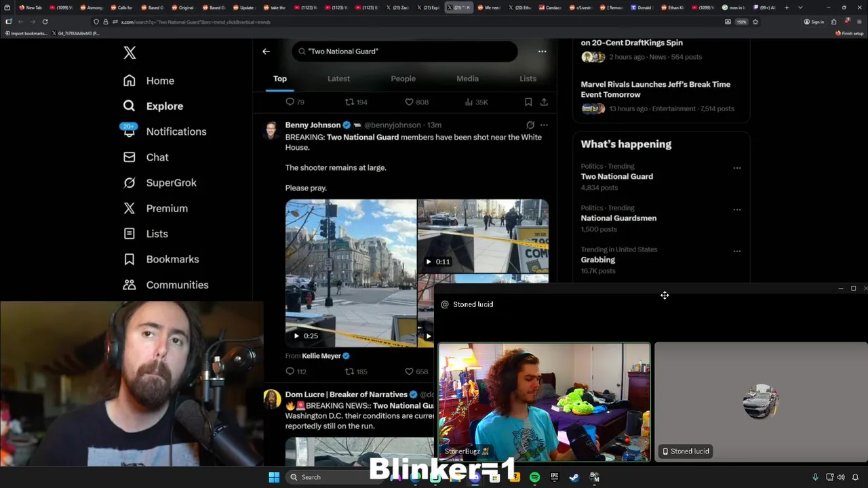Like Benny Johnson post with 658 likes
This screenshot has width=868, height=488.
point(416,371)
